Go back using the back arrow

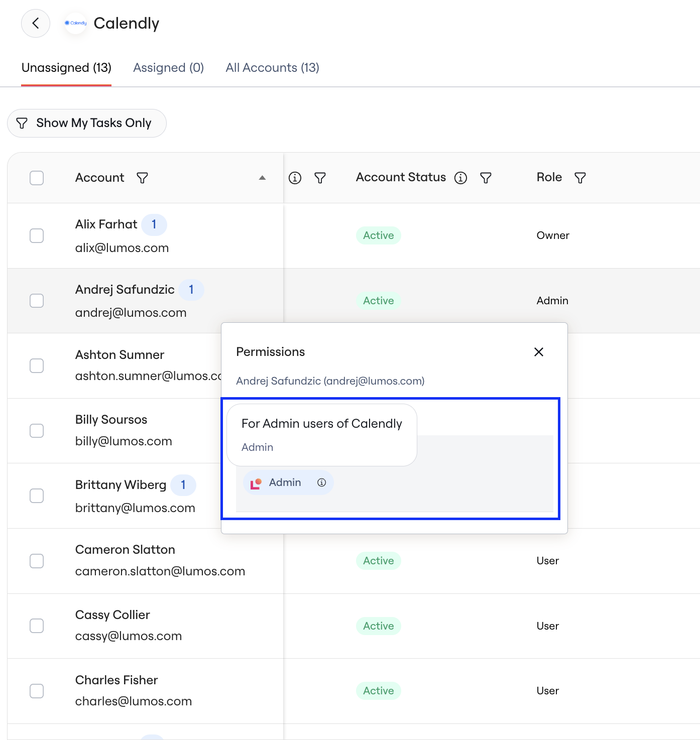pos(36,23)
